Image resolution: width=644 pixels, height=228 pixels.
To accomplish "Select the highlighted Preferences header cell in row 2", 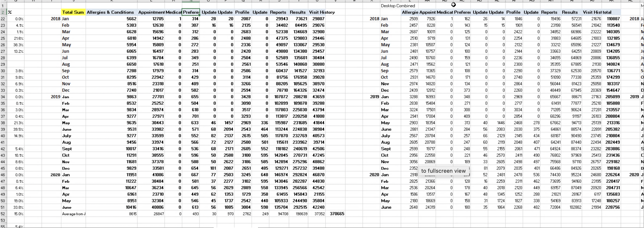I will click(x=191, y=12).
